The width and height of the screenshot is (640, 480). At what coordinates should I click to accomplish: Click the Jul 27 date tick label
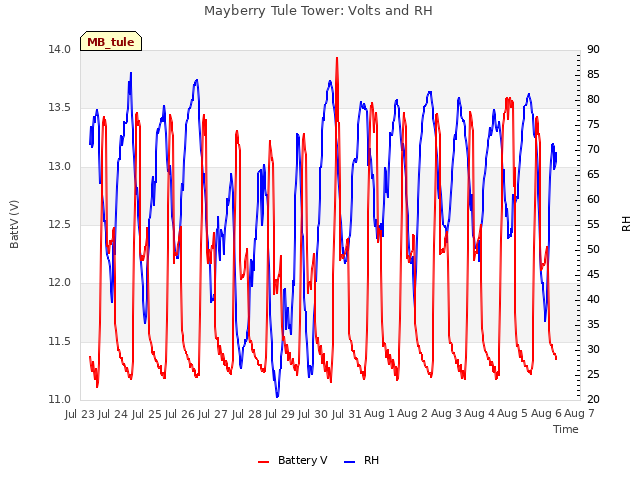point(213,414)
